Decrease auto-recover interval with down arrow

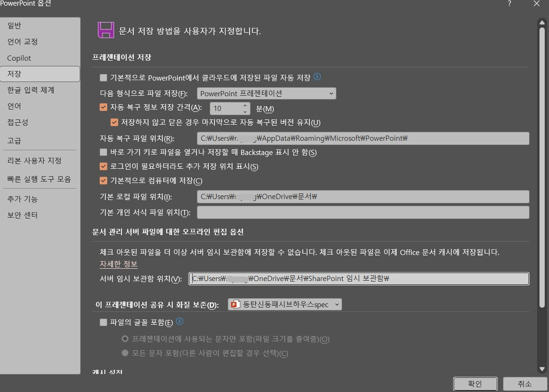pyautogui.click(x=245, y=112)
